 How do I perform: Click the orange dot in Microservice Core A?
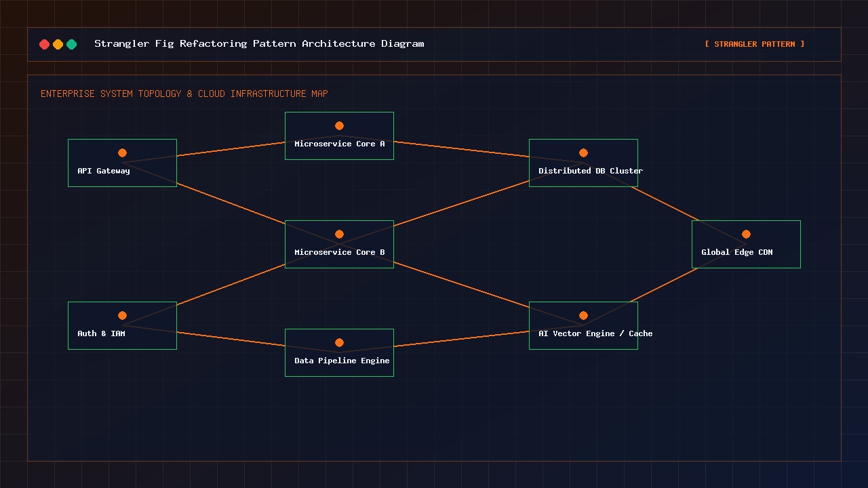coord(339,126)
